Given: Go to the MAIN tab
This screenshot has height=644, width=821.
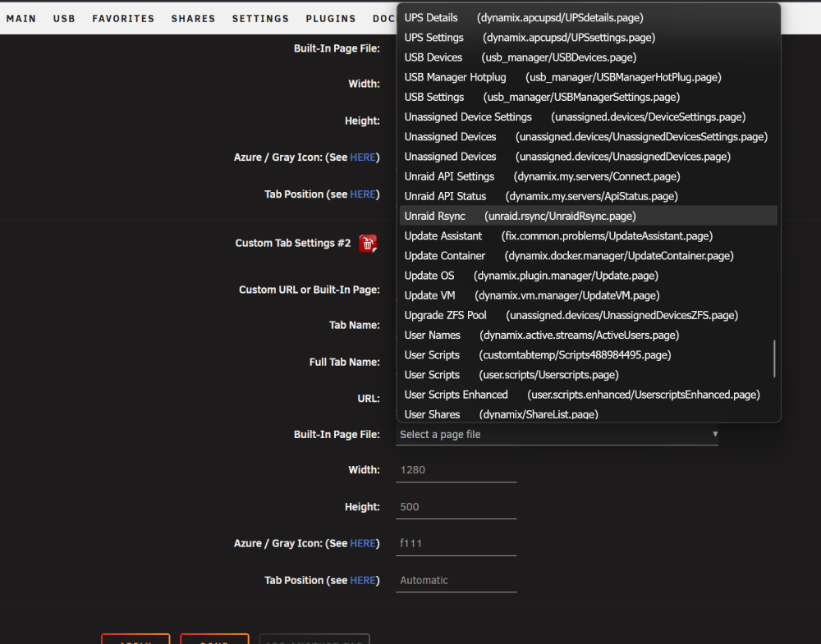Looking at the screenshot, I should pyautogui.click(x=21, y=18).
